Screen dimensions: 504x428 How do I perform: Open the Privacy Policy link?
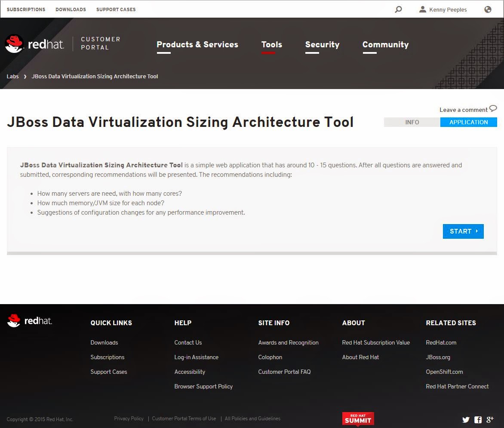coord(129,419)
